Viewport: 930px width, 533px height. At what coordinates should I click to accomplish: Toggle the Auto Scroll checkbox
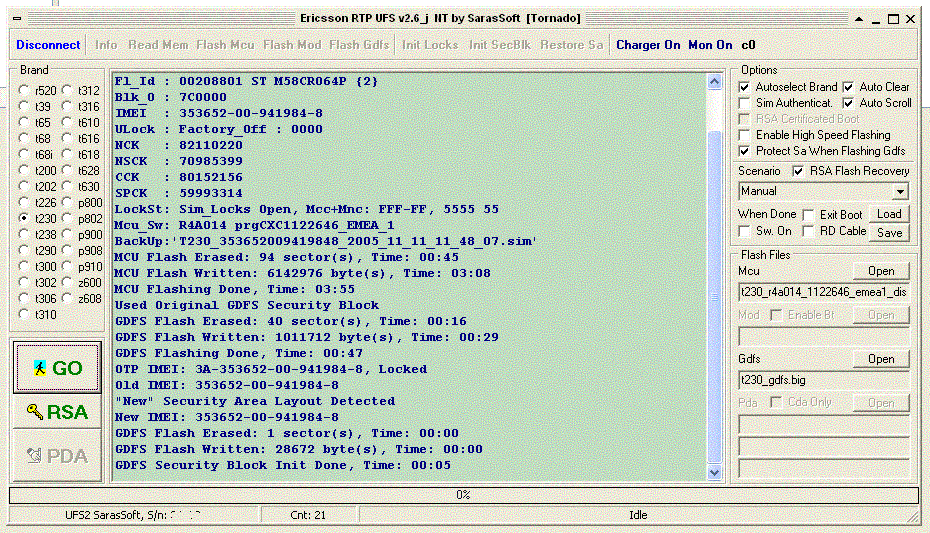[x=848, y=103]
